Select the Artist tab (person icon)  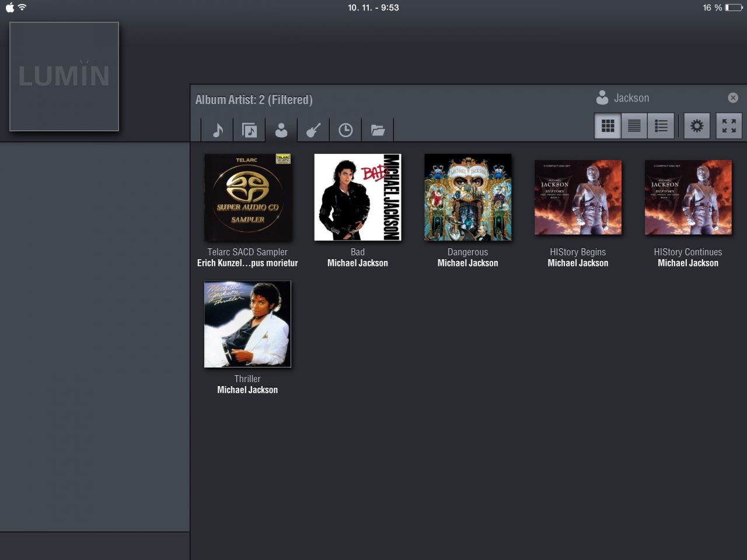pyautogui.click(x=281, y=129)
